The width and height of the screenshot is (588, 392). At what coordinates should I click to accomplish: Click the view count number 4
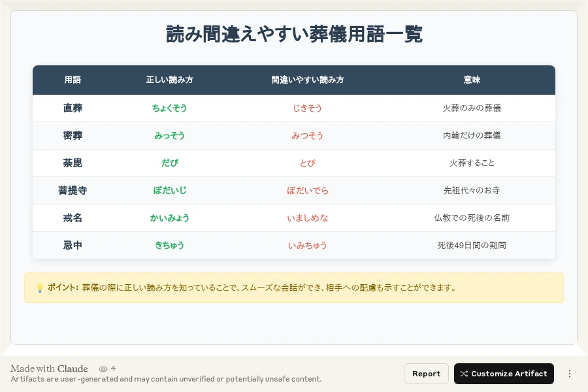114,368
